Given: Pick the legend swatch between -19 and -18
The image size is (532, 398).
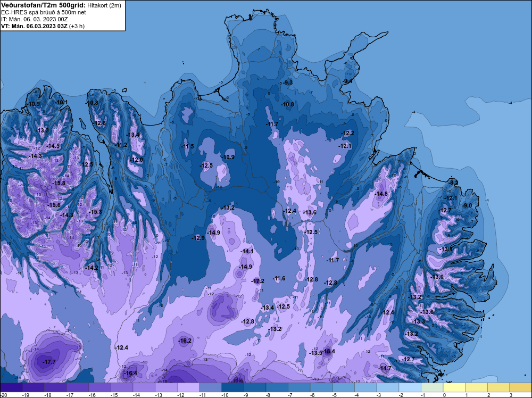Looking at the screenshot, I should (33, 387).
